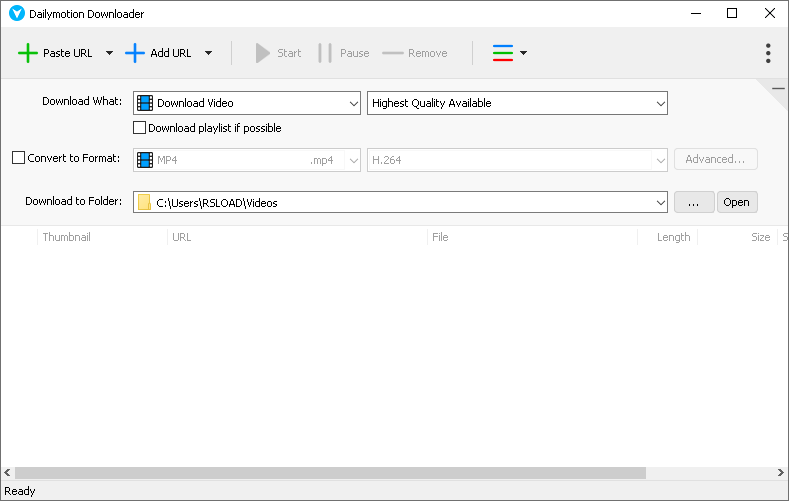The height and width of the screenshot is (501, 789).
Task: Click the Paste URL text label
Action: coord(67,53)
